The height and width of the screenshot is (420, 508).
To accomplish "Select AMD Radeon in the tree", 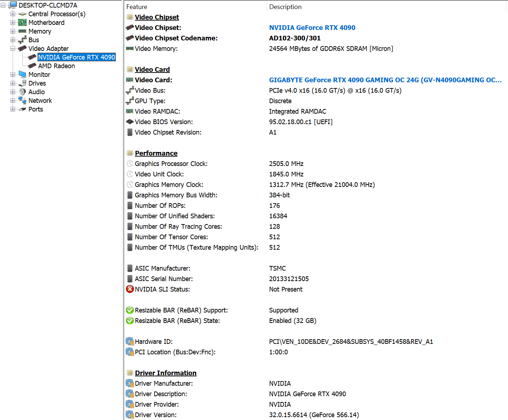I will [57, 66].
